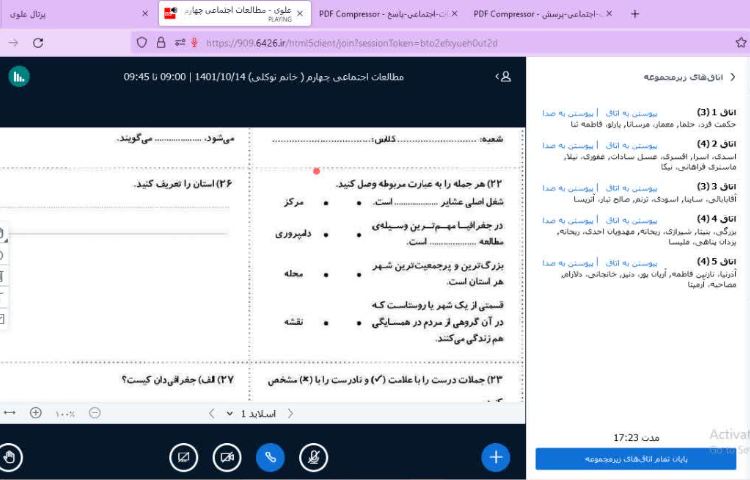Reload the page
This screenshot has width=750, height=480.
tap(38, 43)
